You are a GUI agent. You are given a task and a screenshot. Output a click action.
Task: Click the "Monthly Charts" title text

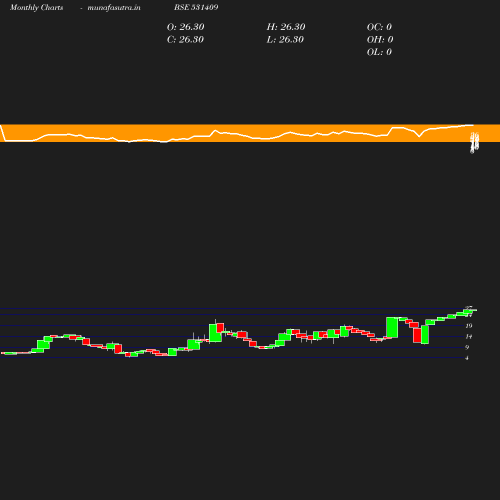[36, 7]
